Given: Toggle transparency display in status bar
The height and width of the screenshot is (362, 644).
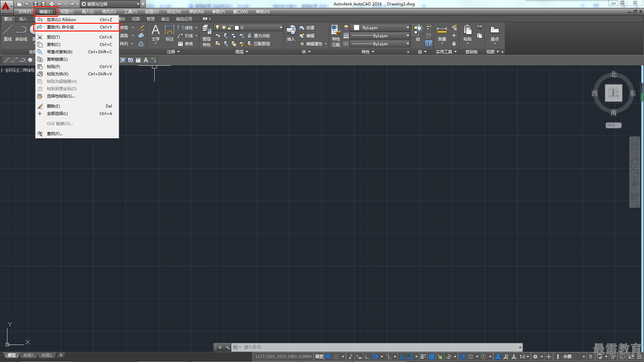Looking at the screenshot, I should click(x=432, y=357).
